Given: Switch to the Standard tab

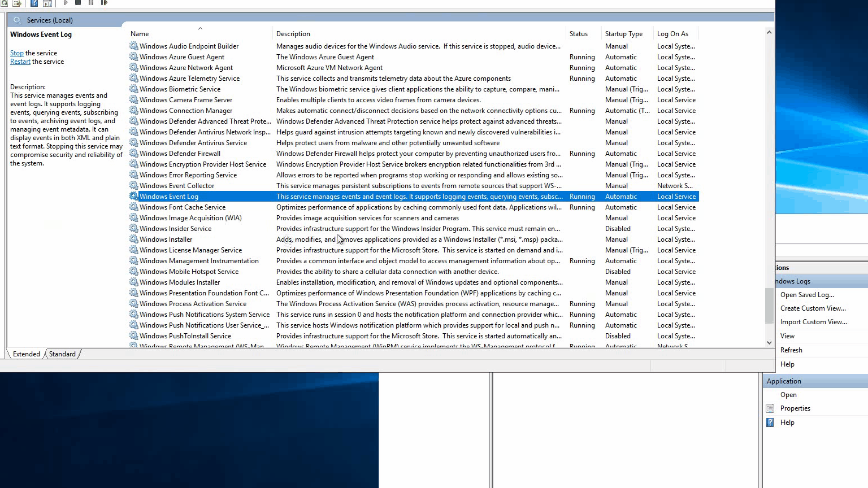Looking at the screenshot, I should [x=62, y=354].
